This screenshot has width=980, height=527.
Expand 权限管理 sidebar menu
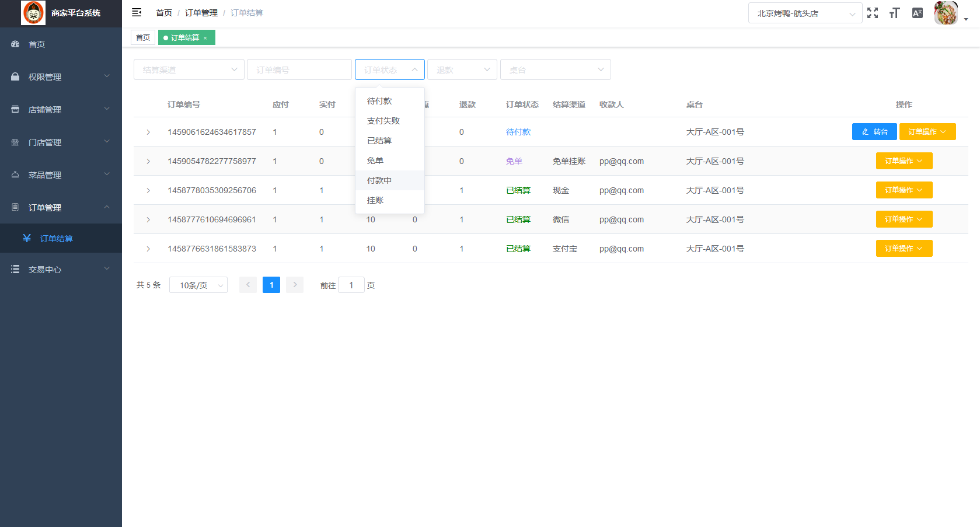click(x=61, y=77)
